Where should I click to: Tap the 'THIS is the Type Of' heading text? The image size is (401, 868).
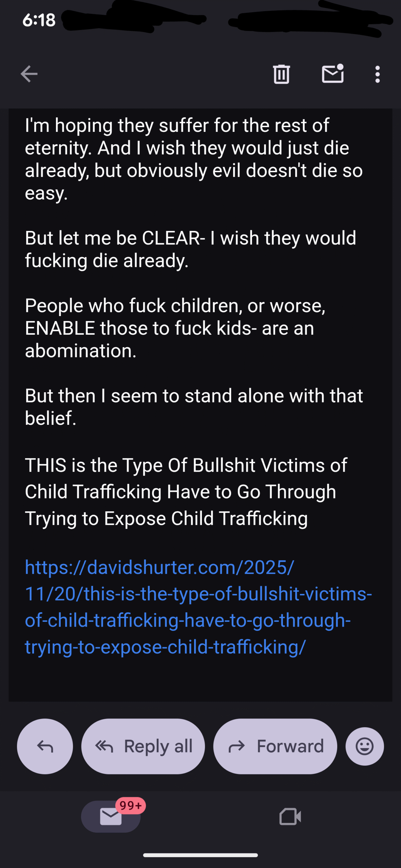tap(186, 492)
